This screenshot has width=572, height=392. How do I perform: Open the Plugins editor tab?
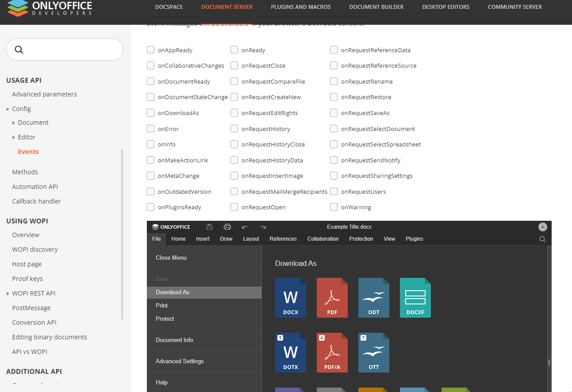click(x=415, y=239)
